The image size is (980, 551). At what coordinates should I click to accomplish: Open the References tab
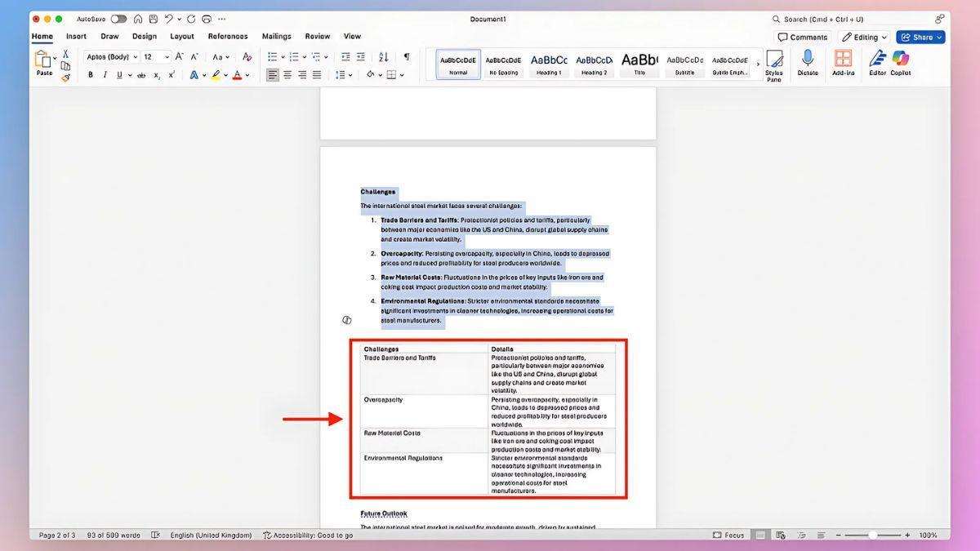coord(227,36)
